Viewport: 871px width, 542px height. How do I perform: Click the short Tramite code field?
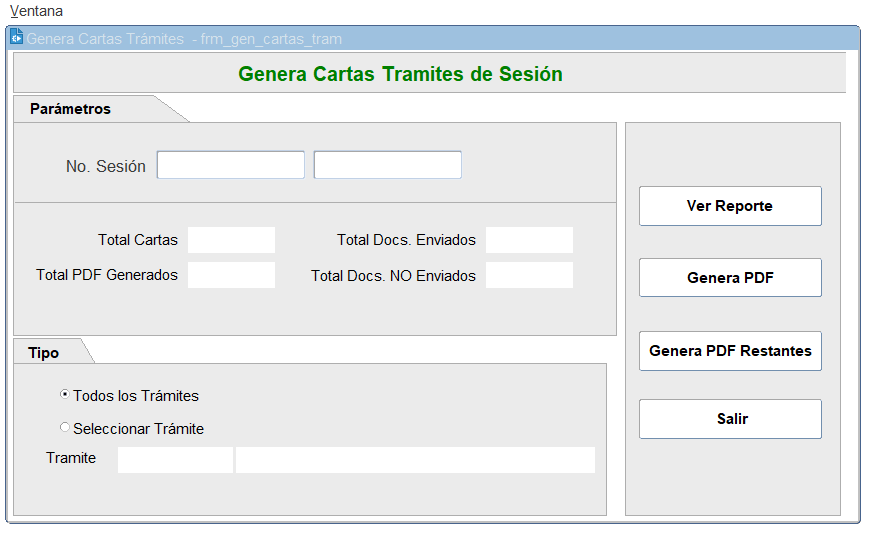(175, 459)
